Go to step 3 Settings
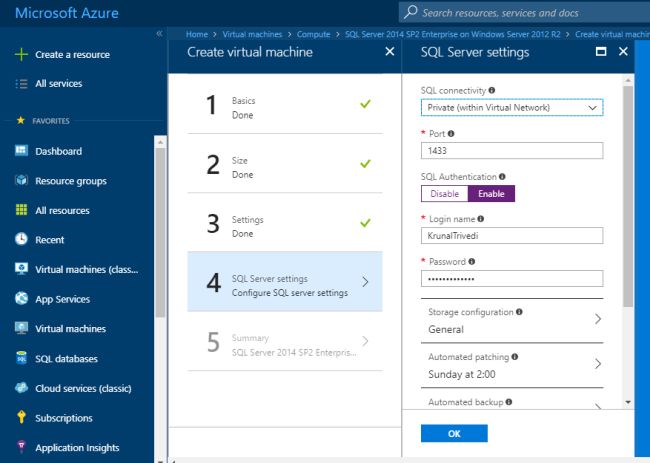The height and width of the screenshot is (463, 650). click(284, 223)
